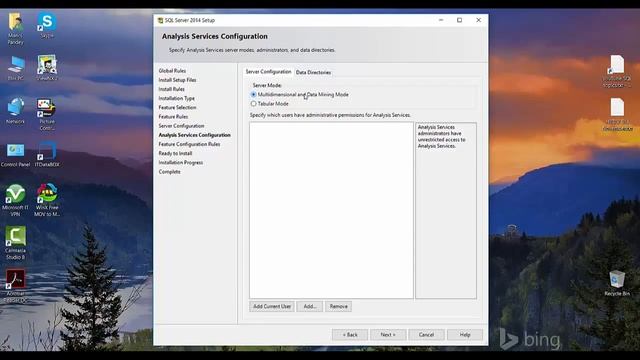Proceed with the Next > button
Viewport: 640px width, 360px height.
[388, 335]
